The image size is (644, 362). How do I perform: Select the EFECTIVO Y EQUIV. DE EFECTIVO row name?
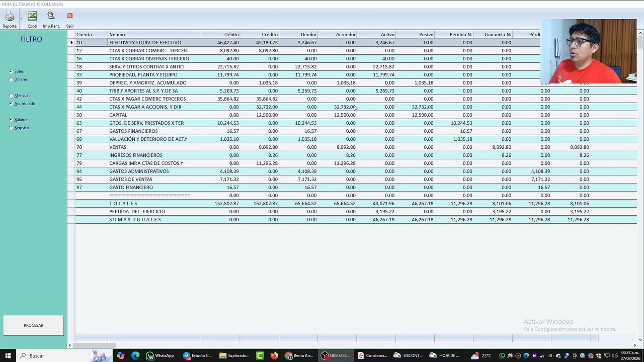[145, 43]
